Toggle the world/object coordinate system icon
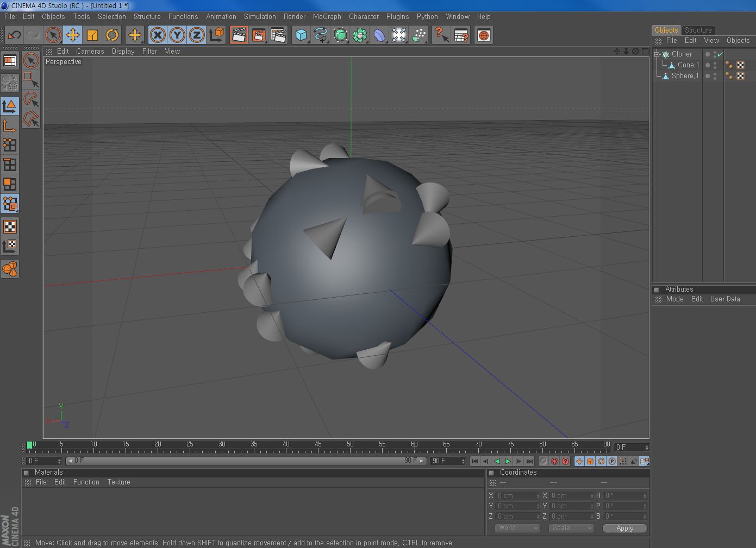The image size is (756, 548). (216, 35)
